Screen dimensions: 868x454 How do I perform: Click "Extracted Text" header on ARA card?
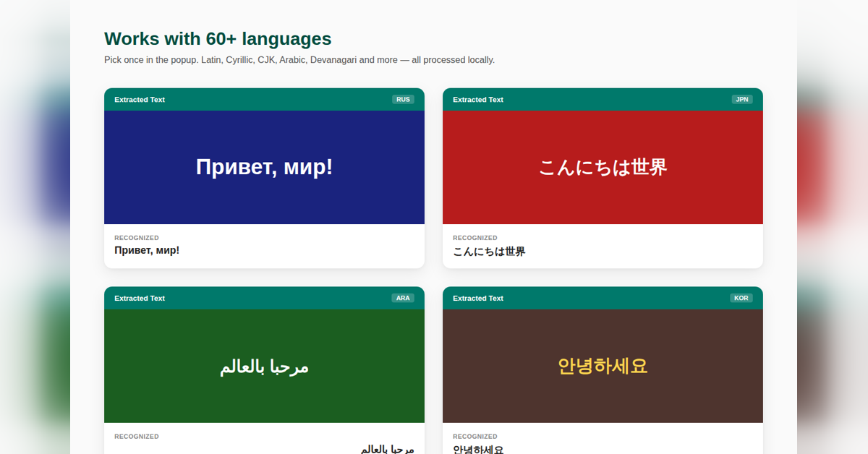(140, 298)
